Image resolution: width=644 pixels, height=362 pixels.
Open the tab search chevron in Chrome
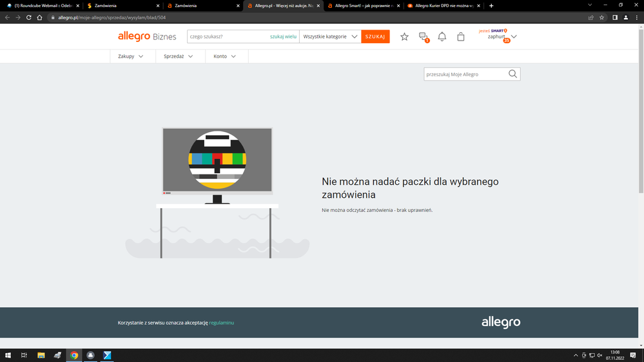click(x=590, y=5)
